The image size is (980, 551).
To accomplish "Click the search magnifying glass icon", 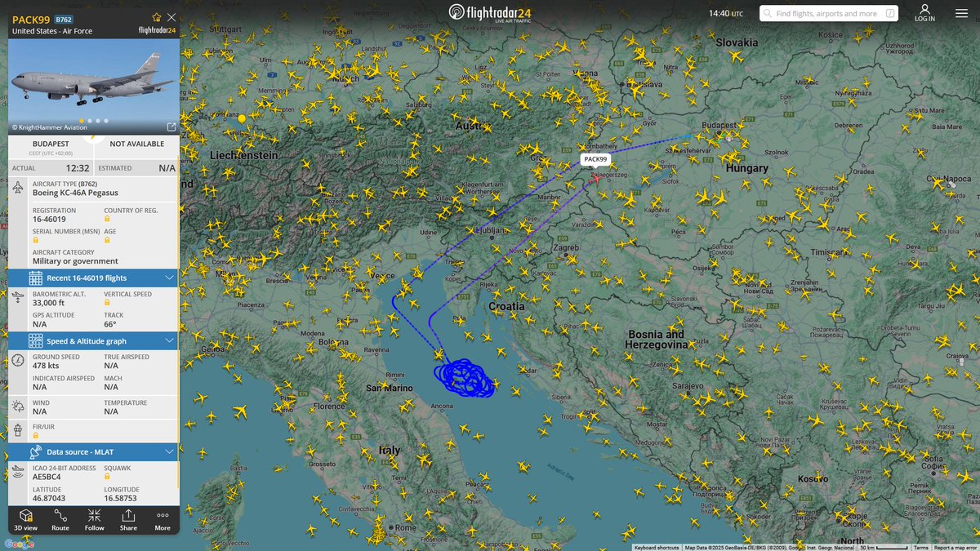I will click(x=768, y=13).
